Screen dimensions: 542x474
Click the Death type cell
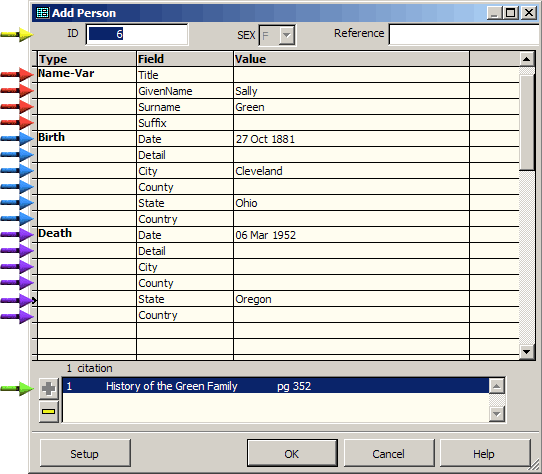click(x=86, y=235)
